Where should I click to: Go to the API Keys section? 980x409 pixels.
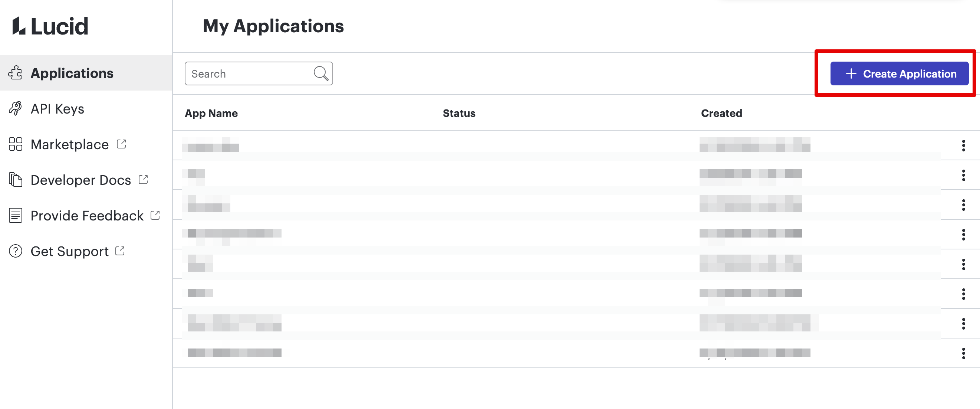pyautogui.click(x=57, y=108)
